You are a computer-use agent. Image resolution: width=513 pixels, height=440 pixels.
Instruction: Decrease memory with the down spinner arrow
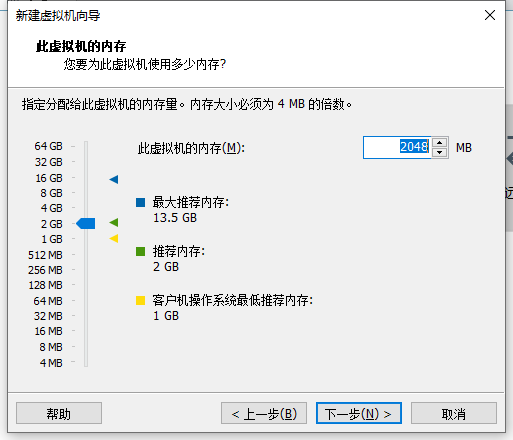(440, 152)
